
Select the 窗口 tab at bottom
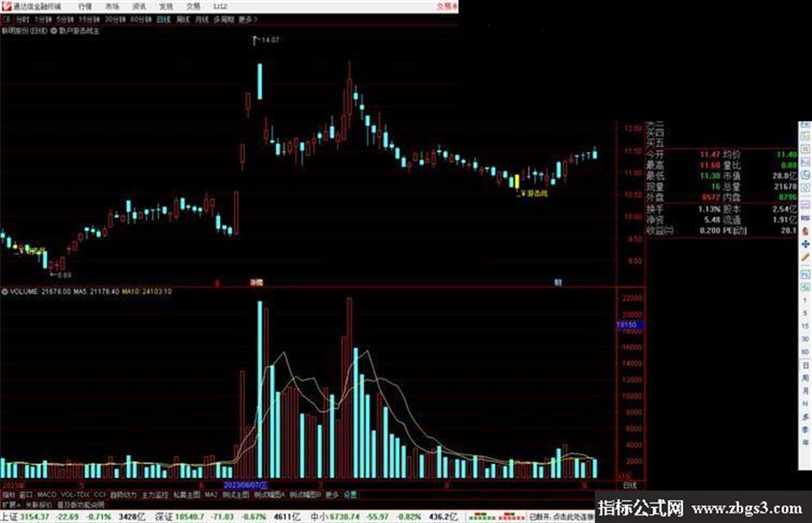[26, 495]
